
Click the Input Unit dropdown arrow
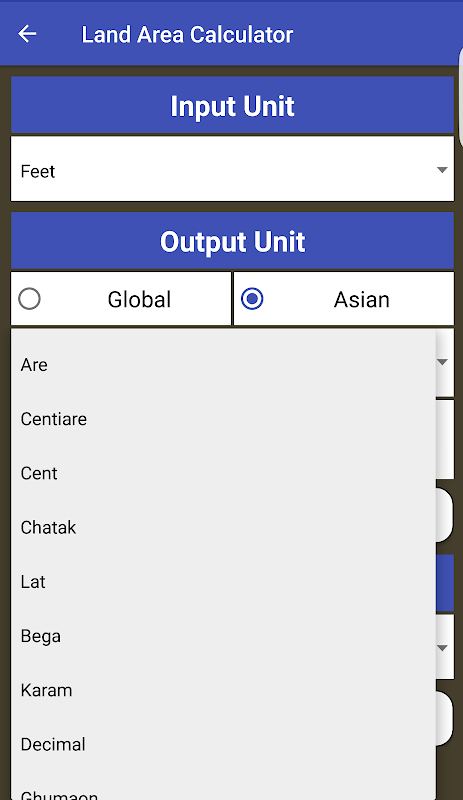click(442, 170)
